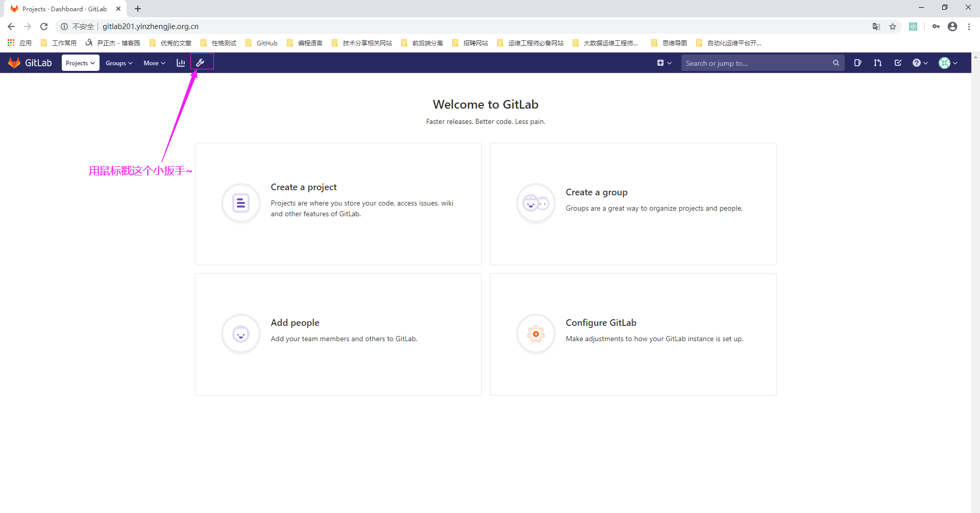Open the 招聘网站 bookmark folder
The width and height of the screenshot is (980, 513).
pos(470,43)
